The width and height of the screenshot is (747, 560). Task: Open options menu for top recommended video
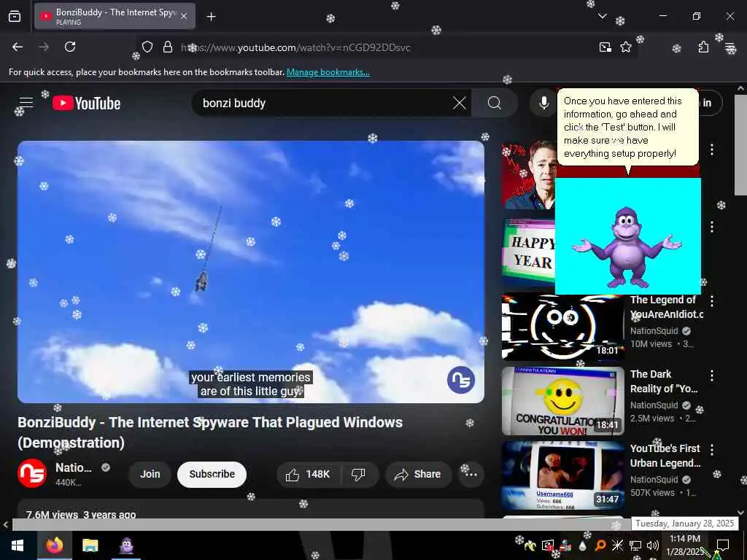[x=712, y=149]
